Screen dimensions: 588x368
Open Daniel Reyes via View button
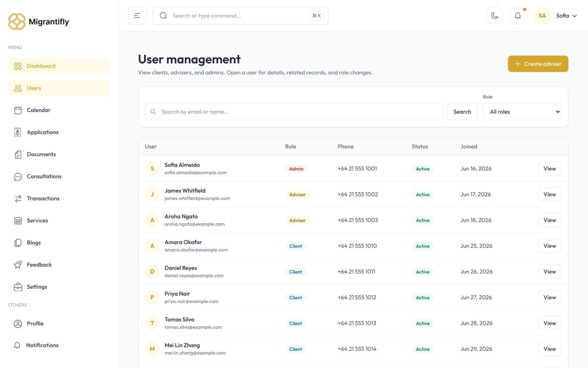550,272
